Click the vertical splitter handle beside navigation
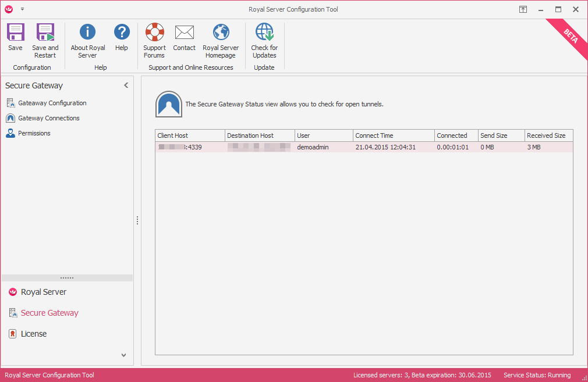588x382 pixels. pyautogui.click(x=137, y=220)
